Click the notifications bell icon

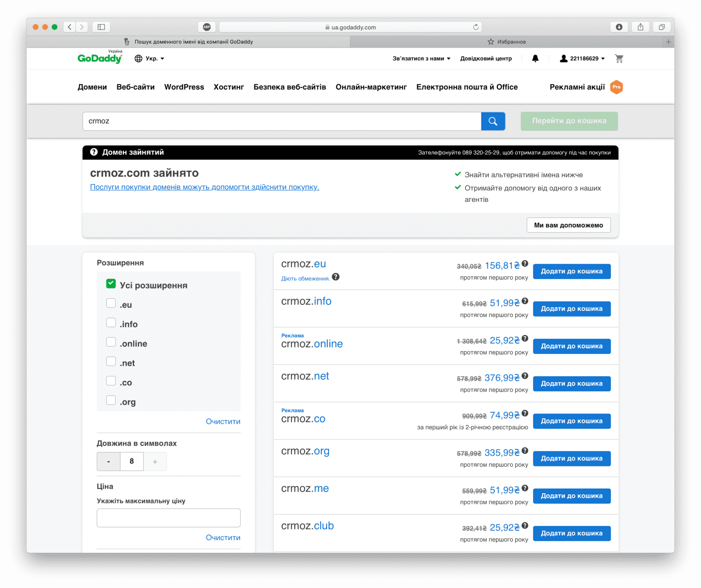[x=535, y=58]
